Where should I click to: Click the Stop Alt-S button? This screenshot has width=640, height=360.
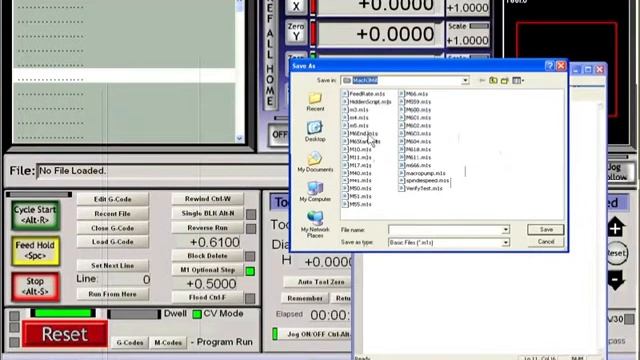click(35, 287)
